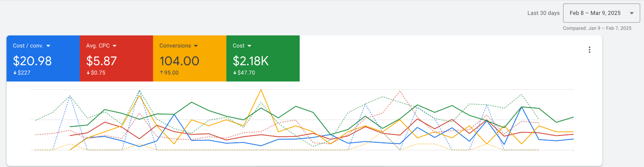Open the three-dot more options menu

point(589,50)
